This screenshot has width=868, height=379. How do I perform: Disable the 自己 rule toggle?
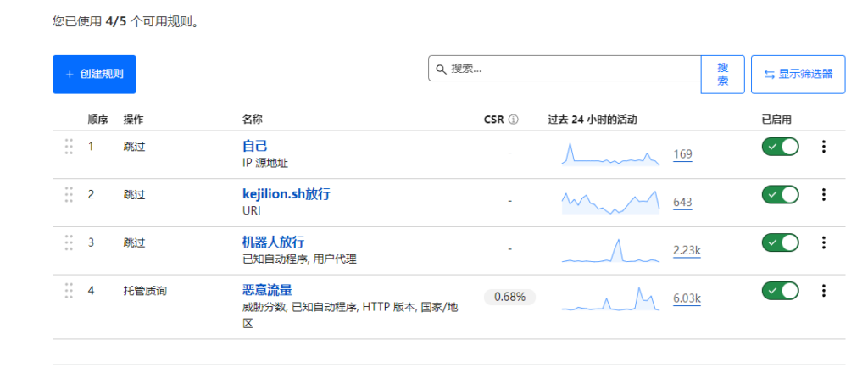pos(780,147)
